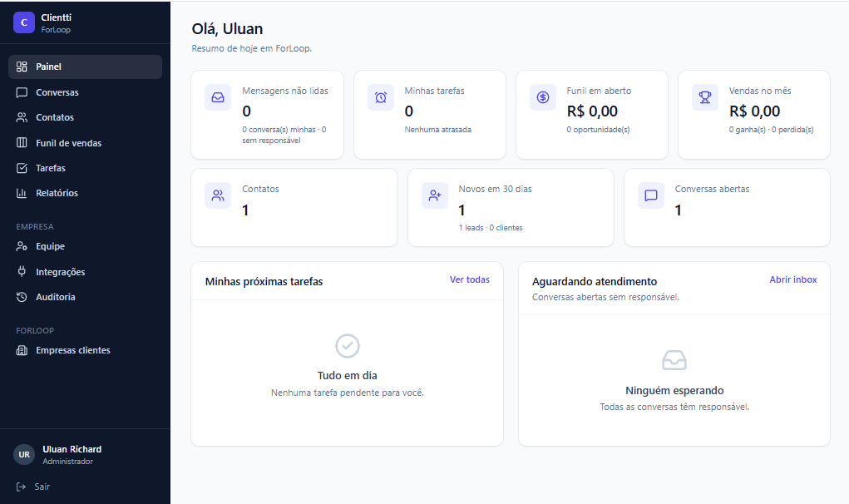Image resolution: width=849 pixels, height=504 pixels.
Task: Click the chat icon on Conversas abertas card
Action: (x=651, y=195)
